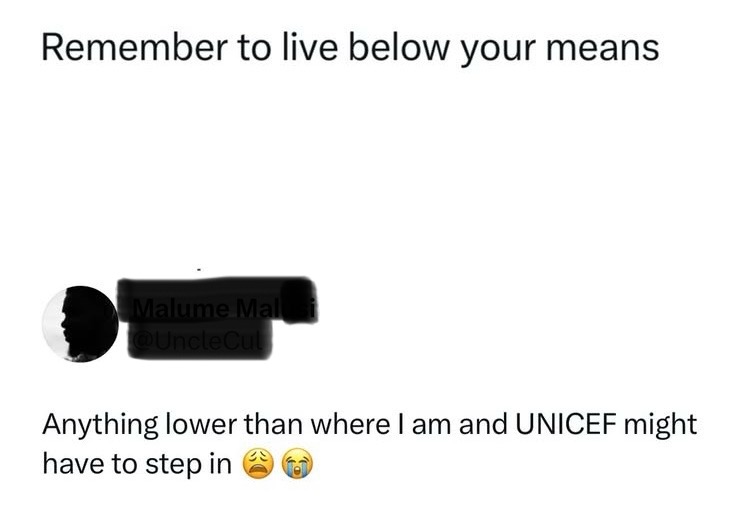Select the word than in reply
Viewport: 750px width, 520px height.
[x=274, y=424]
